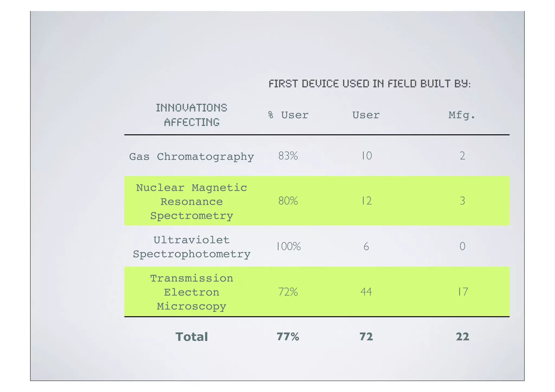This screenshot has width=555, height=392.
Task: Select the 'Innovations Affecting' column header
Action: pos(192,115)
